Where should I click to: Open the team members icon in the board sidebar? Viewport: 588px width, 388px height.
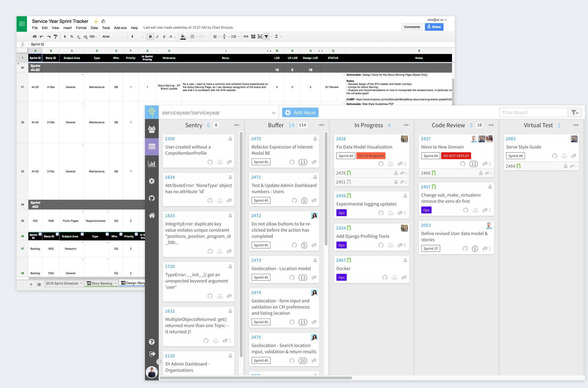[152, 129]
